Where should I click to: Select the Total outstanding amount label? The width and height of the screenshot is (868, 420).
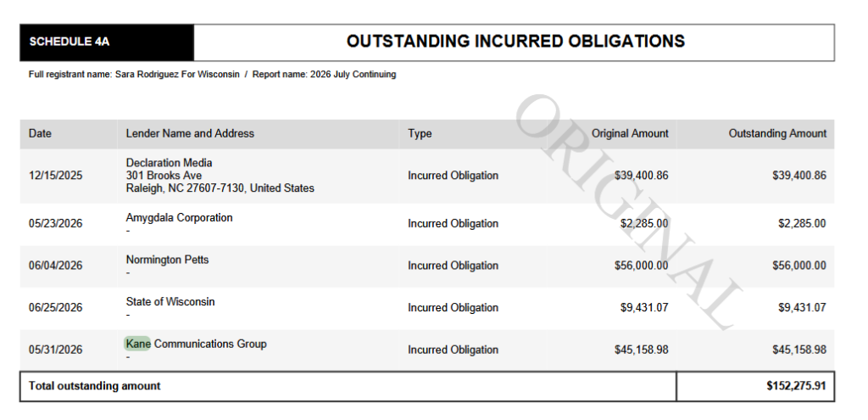point(95,386)
